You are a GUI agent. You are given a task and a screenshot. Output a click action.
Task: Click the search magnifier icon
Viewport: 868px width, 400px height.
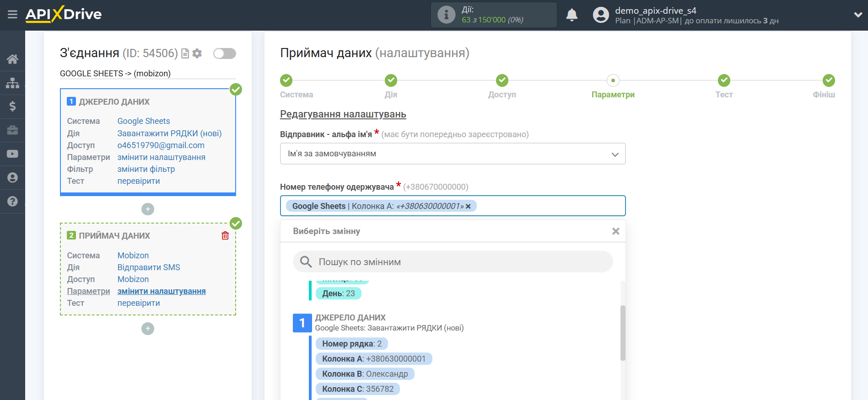306,262
